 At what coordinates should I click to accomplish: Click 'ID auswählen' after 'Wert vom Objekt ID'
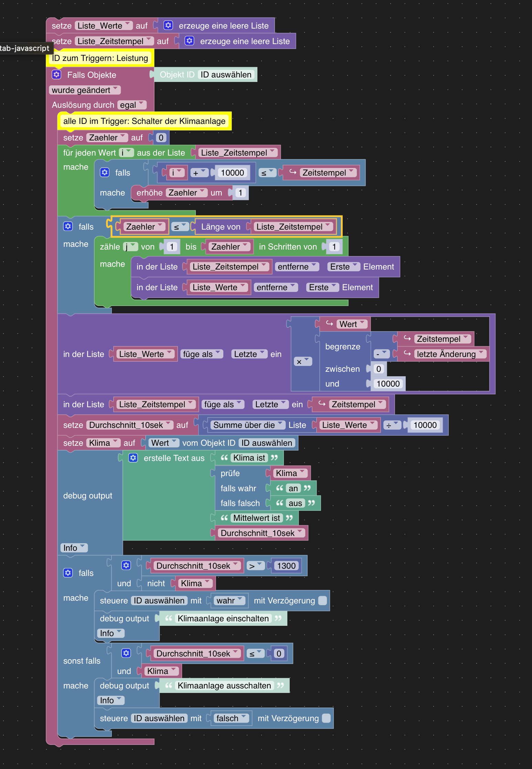[x=267, y=443]
